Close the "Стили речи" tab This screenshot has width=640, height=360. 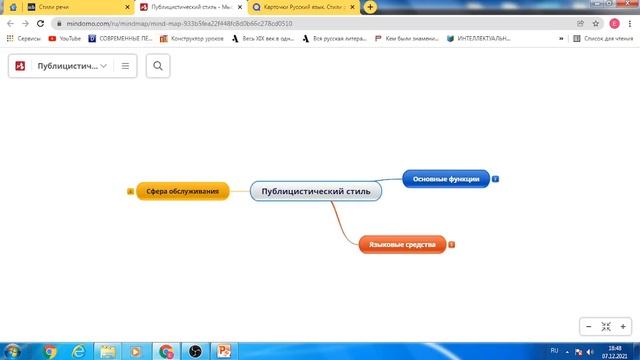tap(127, 7)
